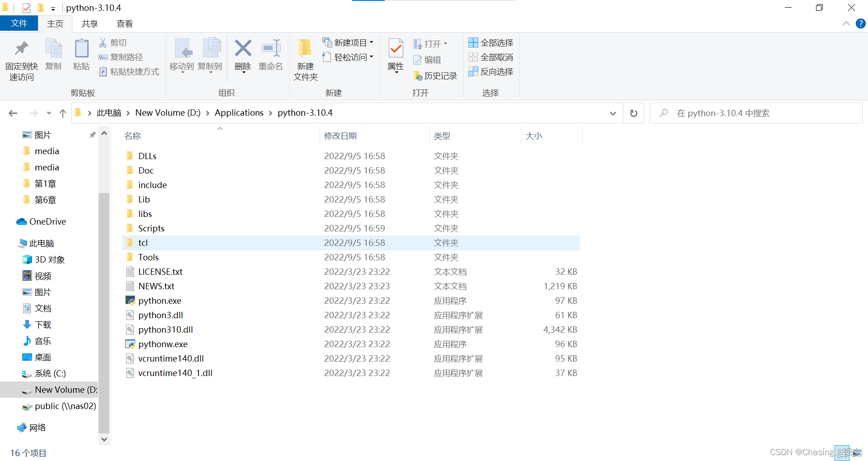Open 下载 Downloads in the sidebar

pos(37,325)
